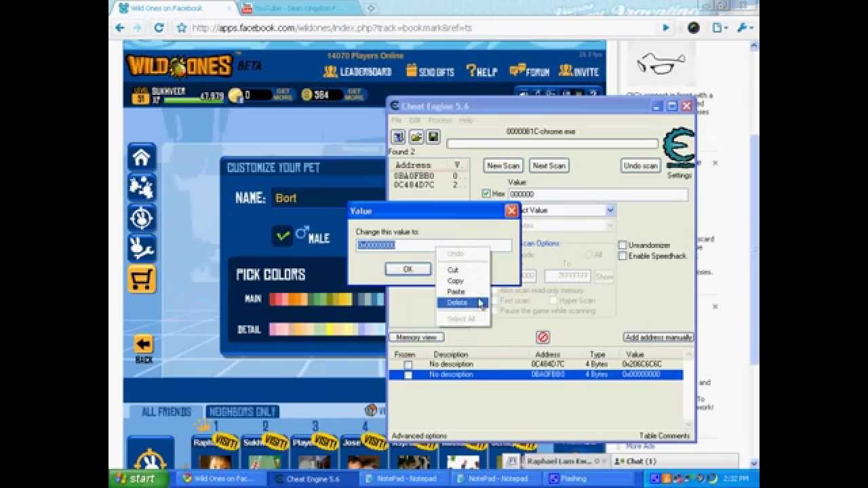This screenshot has width=868, height=488.
Task: Toggle the Hex checkbox
Action: [x=486, y=194]
